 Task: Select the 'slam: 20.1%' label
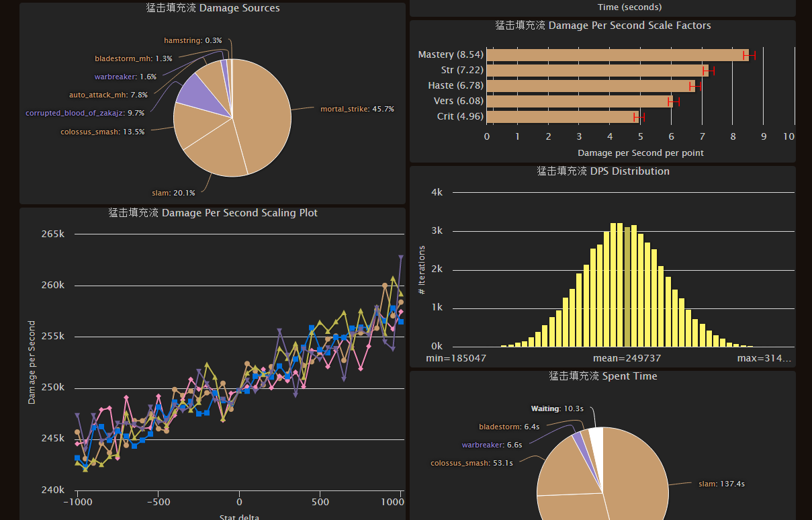click(x=173, y=193)
